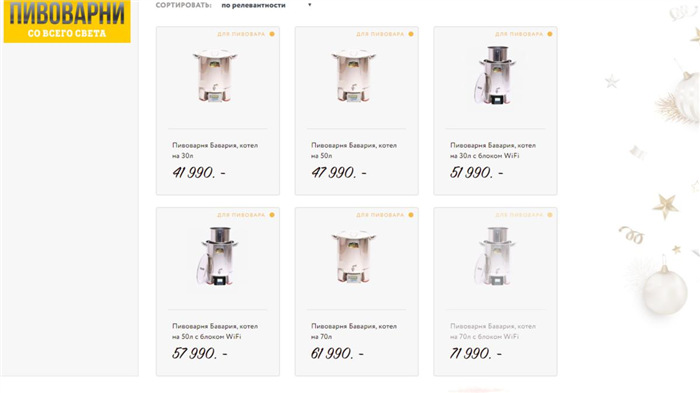Select the для пивовара tag on the 30л card
This screenshot has width=700, height=393.
click(x=241, y=34)
